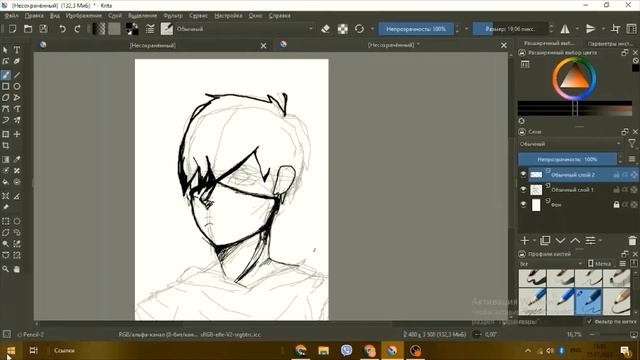Adjust the layer opacity slider
This screenshot has height=360, width=640.
567,159
